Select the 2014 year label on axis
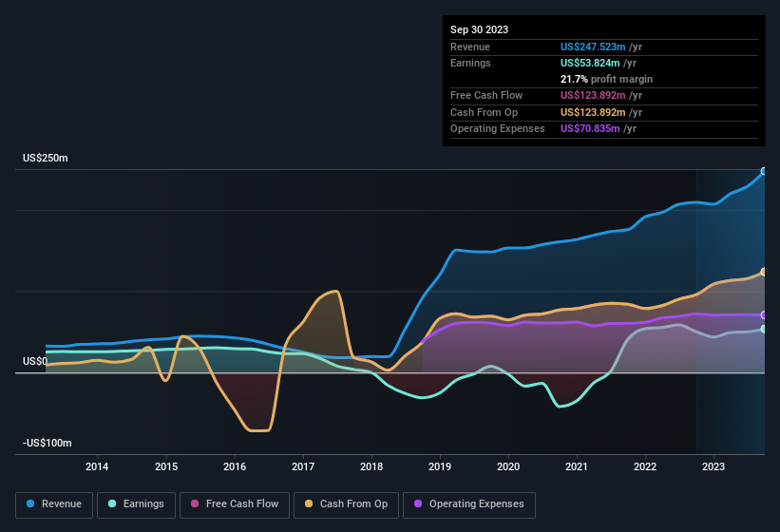 pyautogui.click(x=97, y=466)
